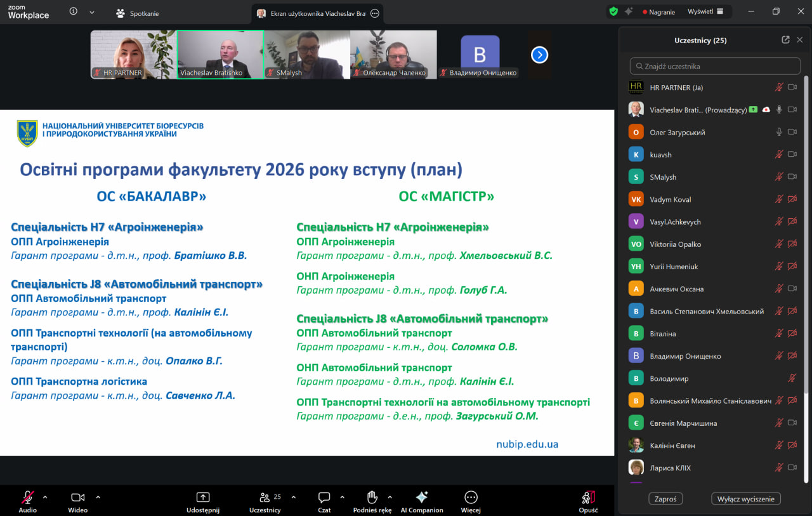Screen dimensions: 812x516
Task: Open the chevron menu beside Uczestnicy
Action: click(x=293, y=497)
